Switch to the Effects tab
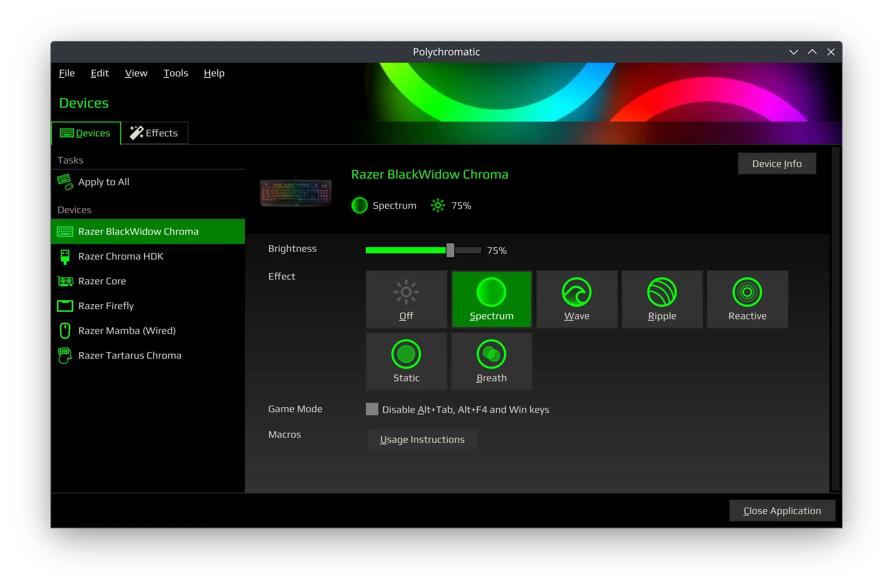The image size is (893, 588). (x=154, y=133)
